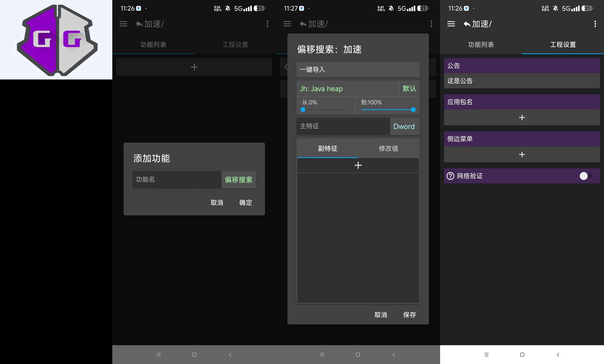Open hamburger menu in 工程设置 screen
Image resolution: width=604 pixels, height=364 pixels.
(x=451, y=24)
